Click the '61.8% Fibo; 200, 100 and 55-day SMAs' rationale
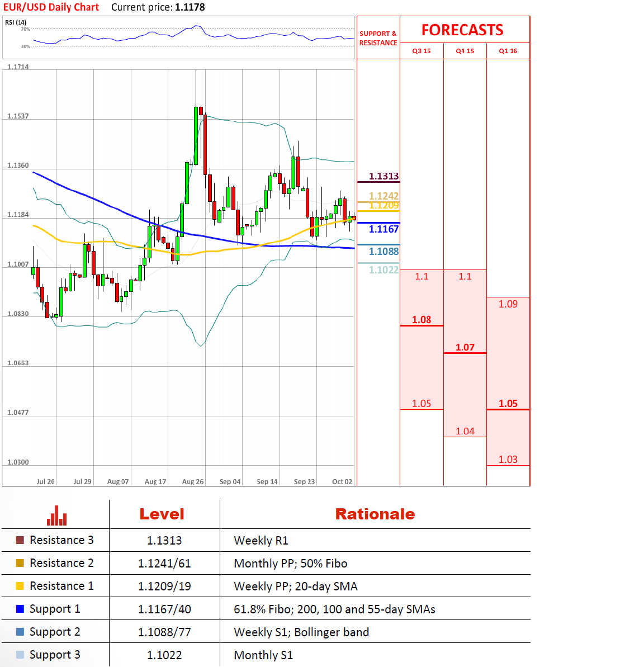Screen dimensions: 644x667 tap(334, 609)
